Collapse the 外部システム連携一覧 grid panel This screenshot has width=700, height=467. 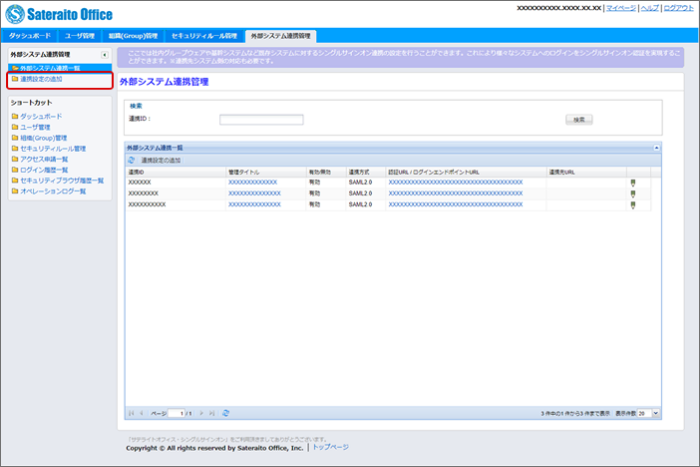click(656, 147)
